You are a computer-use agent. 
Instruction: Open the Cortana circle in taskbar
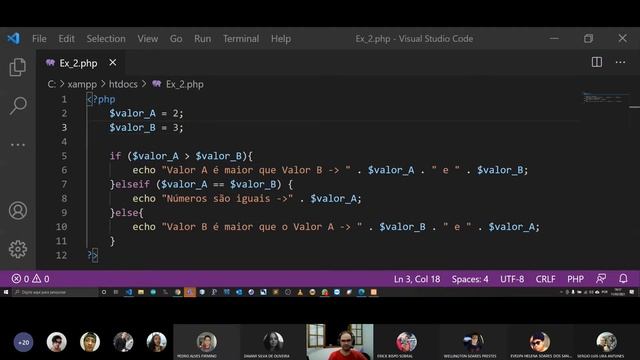(x=104, y=292)
